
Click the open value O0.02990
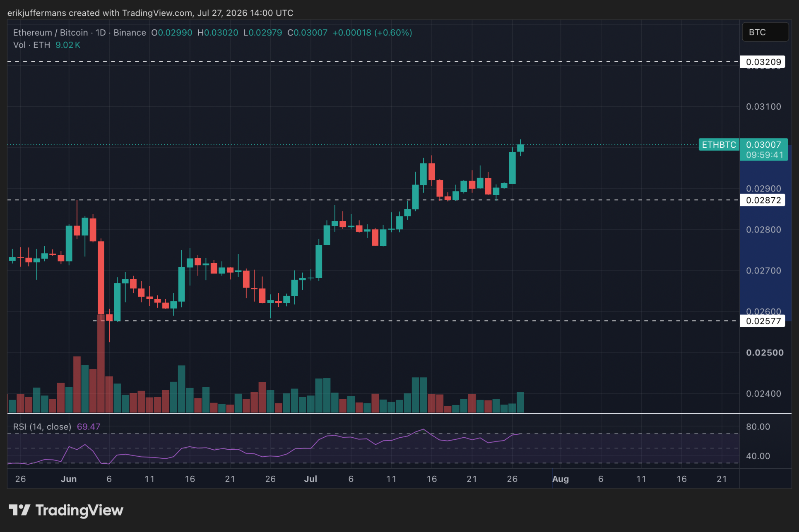click(x=172, y=33)
